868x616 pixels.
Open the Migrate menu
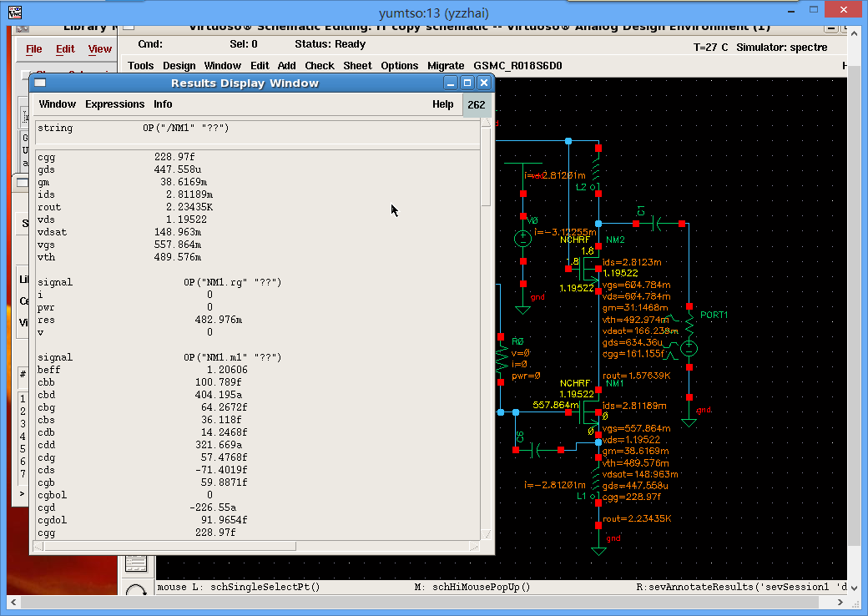coord(446,66)
